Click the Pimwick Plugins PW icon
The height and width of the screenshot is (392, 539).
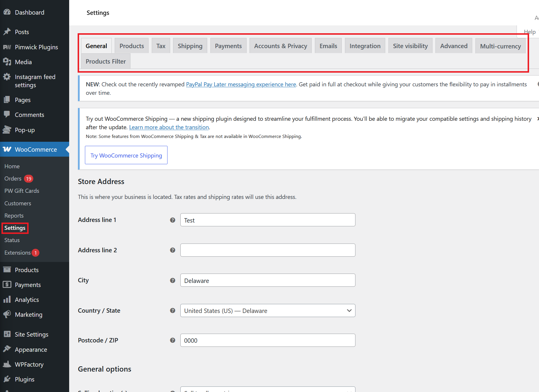click(7, 47)
